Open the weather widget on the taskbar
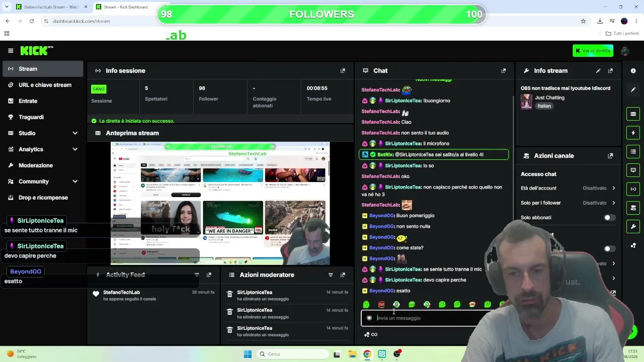644x362 pixels. [x=22, y=354]
